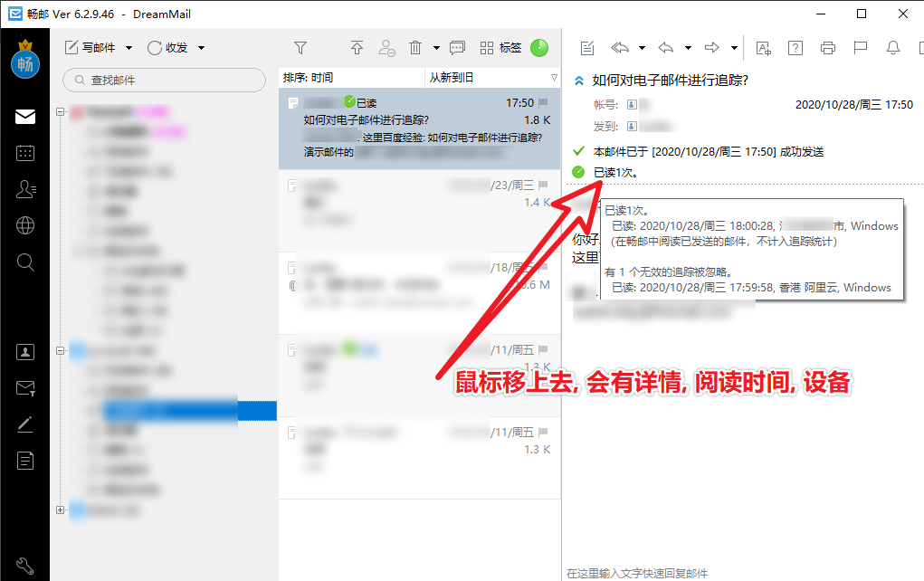Click the block sender person icon
This screenshot has height=581, width=924.
(x=386, y=48)
